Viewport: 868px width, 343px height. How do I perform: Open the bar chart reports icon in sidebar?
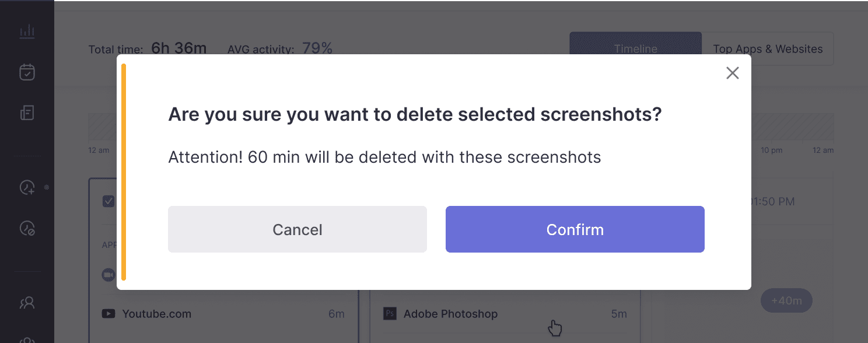click(27, 32)
